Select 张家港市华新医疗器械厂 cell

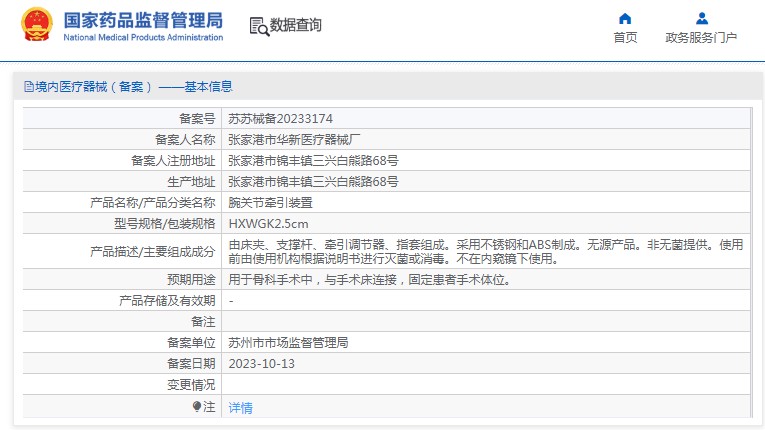[294, 140]
